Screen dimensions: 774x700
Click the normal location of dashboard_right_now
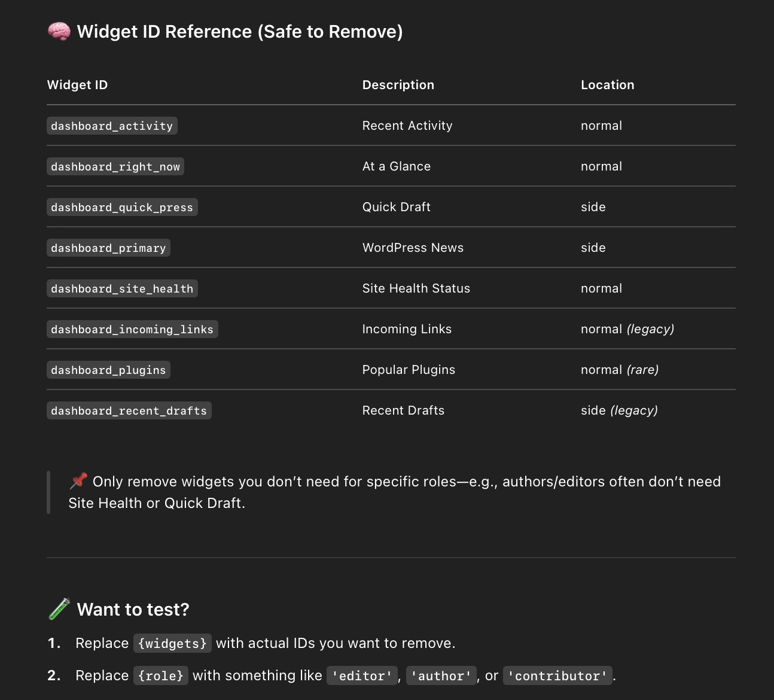601,166
